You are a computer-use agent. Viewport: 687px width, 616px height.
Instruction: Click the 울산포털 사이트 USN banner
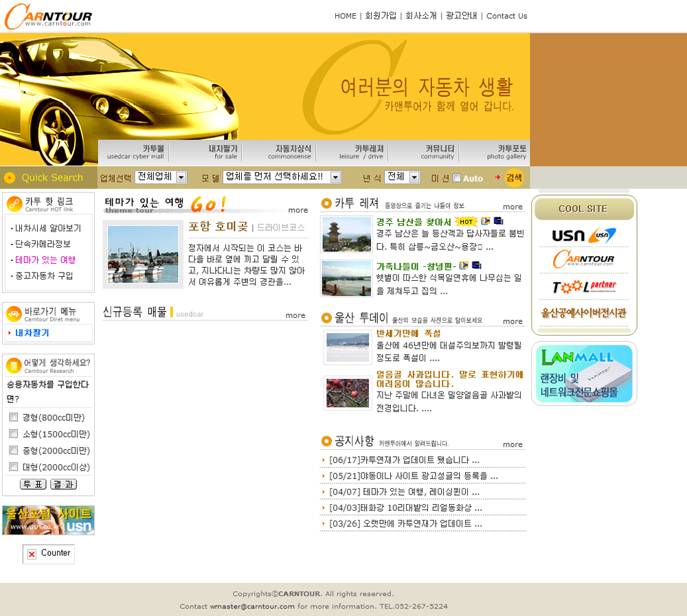click(48, 520)
